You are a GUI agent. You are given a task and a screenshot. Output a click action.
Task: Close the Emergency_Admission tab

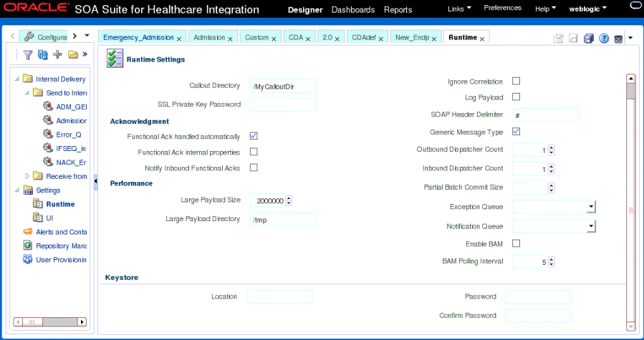179,39
